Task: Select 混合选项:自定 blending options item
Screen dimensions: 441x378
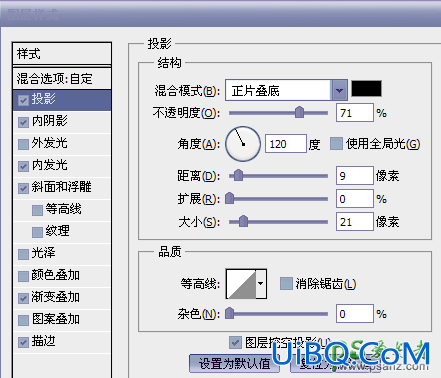Action: 62,79
